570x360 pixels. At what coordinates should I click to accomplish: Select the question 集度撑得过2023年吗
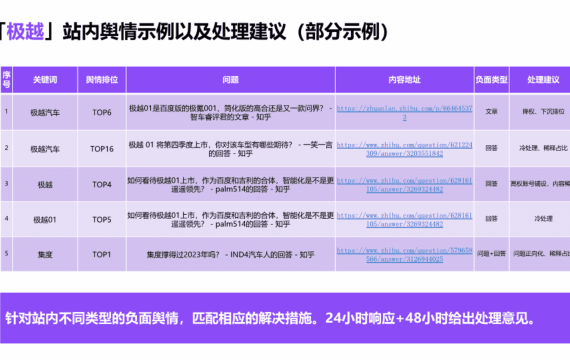coord(230,255)
